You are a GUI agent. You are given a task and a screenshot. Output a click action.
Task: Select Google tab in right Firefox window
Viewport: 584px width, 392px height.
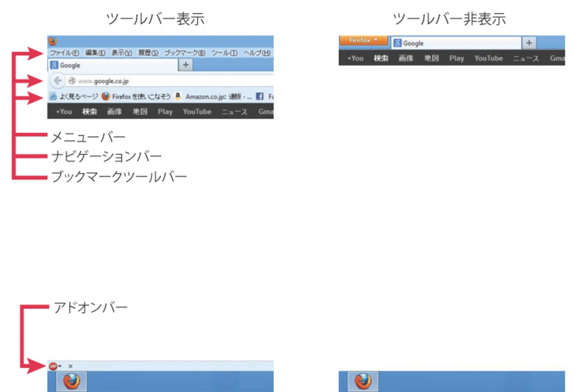[x=456, y=43]
